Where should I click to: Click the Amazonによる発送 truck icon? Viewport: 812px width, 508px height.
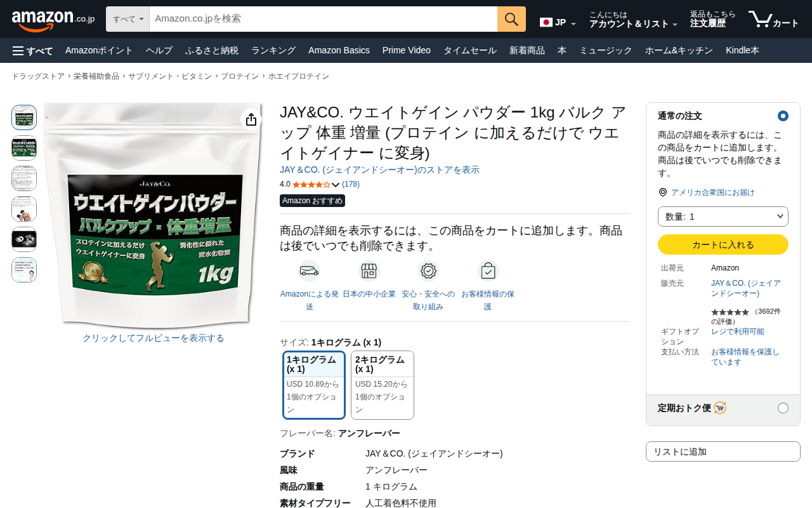pyautogui.click(x=310, y=271)
